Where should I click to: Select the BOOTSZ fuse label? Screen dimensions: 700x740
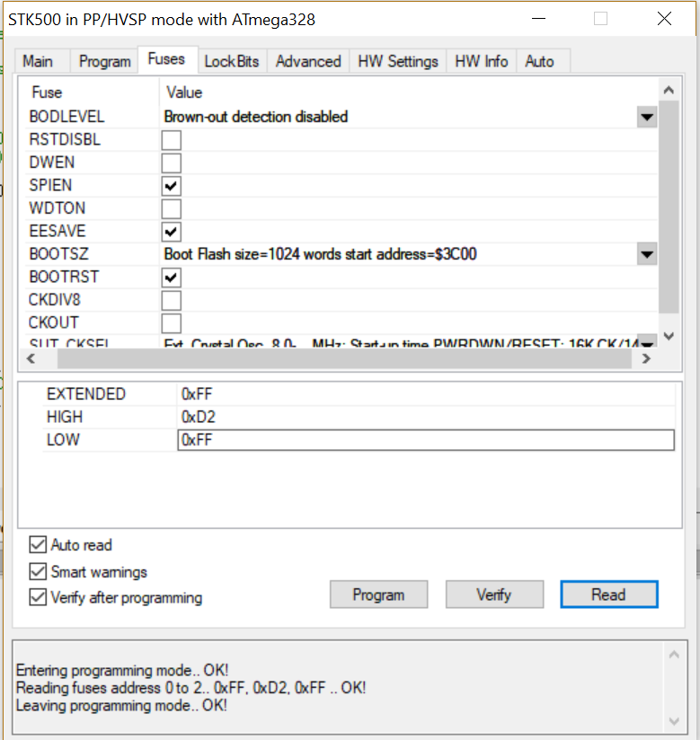[x=58, y=254]
